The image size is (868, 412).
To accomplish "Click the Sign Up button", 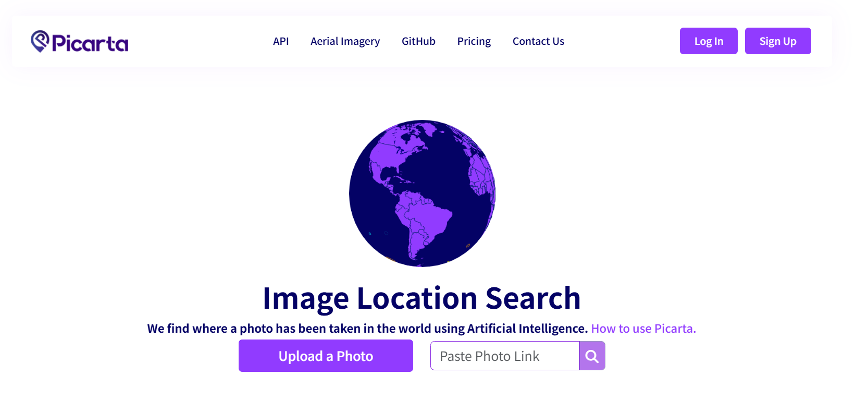I will (x=778, y=41).
